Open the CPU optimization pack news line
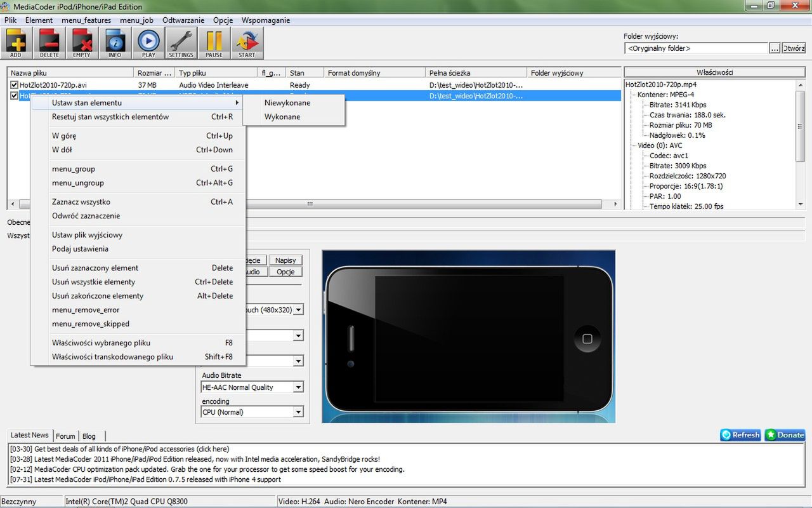Viewport: 812px width, 508px height. point(207,469)
